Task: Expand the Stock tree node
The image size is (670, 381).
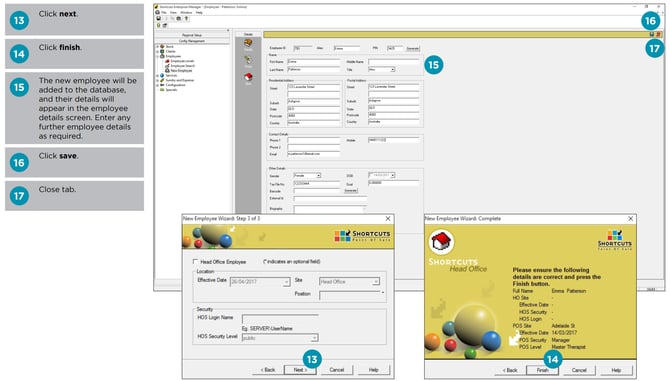Action: pos(158,47)
